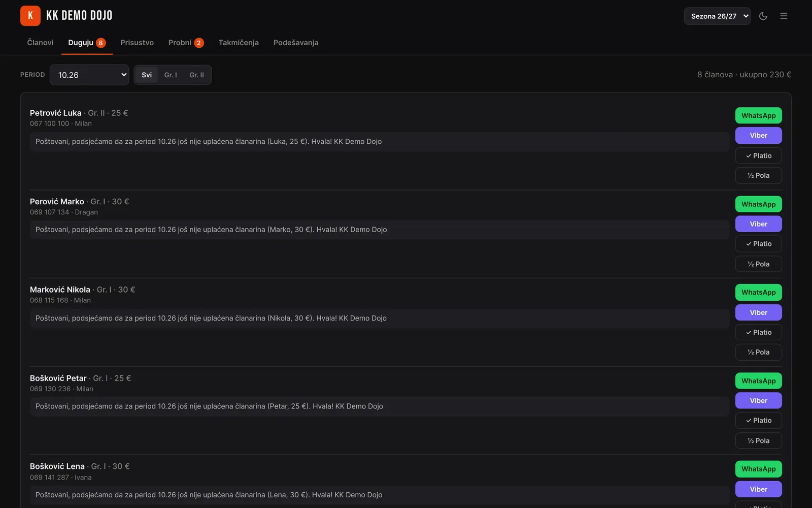
Task: Filter debtors by Gr. I
Action: coord(171,75)
